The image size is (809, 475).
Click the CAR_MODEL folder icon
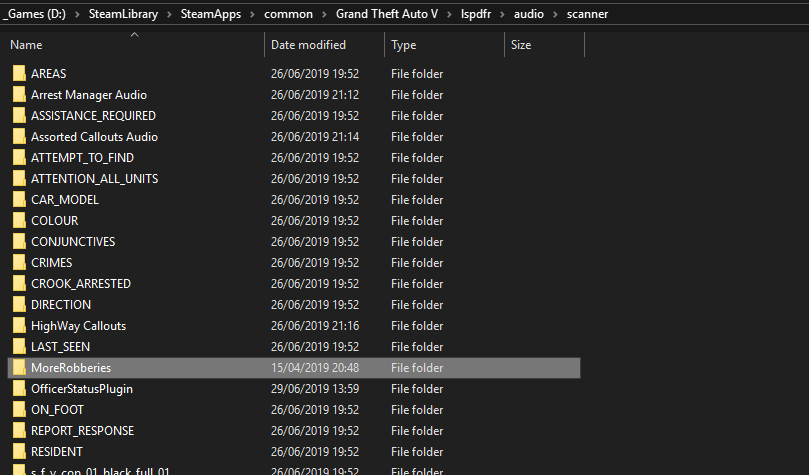[19, 200]
